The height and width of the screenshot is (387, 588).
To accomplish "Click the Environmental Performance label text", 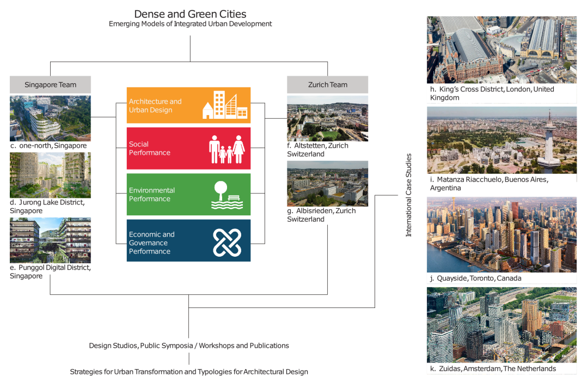I will click(x=152, y=195).
